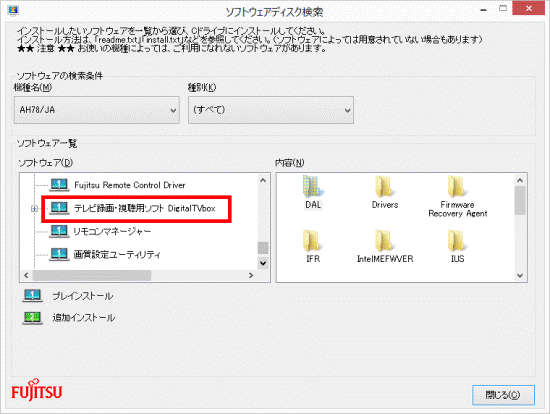Viewport: 550px width, 414px height.
Task: Open the Firmware Recovery Agent folder
Action: pos(457,186)
